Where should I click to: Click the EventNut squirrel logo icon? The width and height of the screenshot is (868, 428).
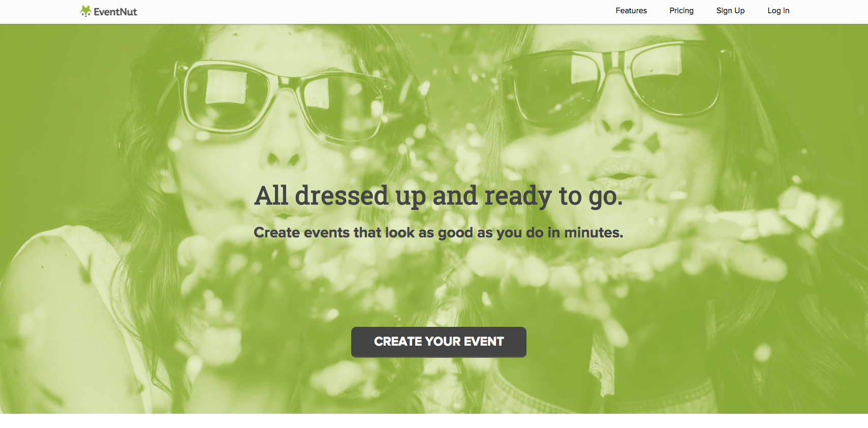[85, 11]
